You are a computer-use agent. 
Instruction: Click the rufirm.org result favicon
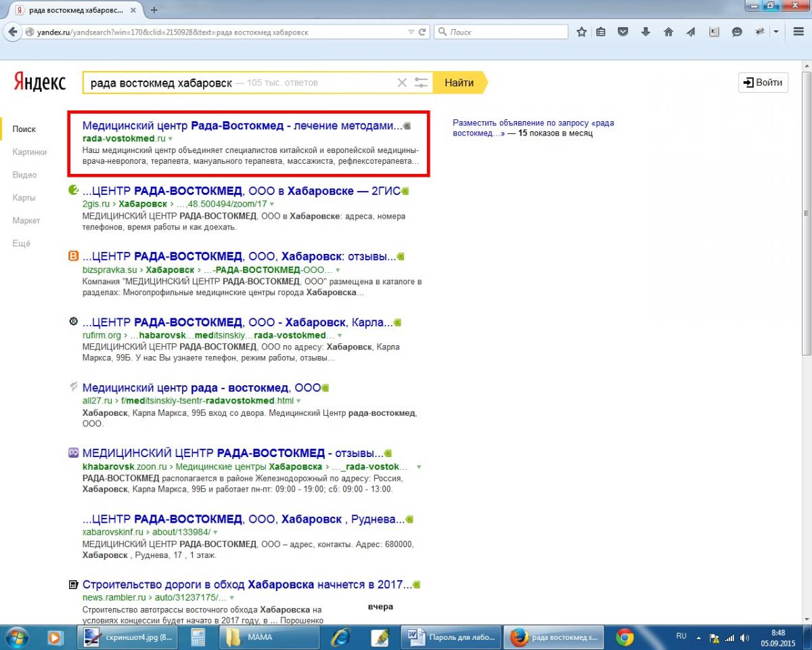click(x=74, y=322)
